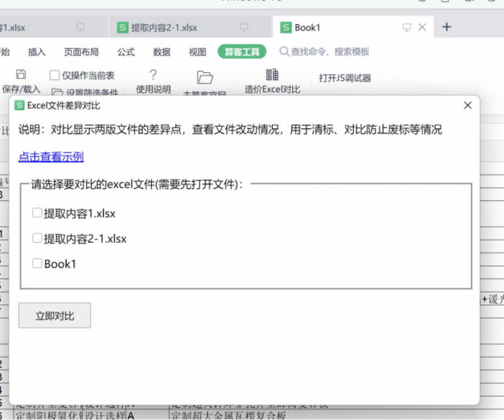Viewport: 504px width, 420px height.
Task: Open 使用说明 question mark icon
Action: click(153, 75)
